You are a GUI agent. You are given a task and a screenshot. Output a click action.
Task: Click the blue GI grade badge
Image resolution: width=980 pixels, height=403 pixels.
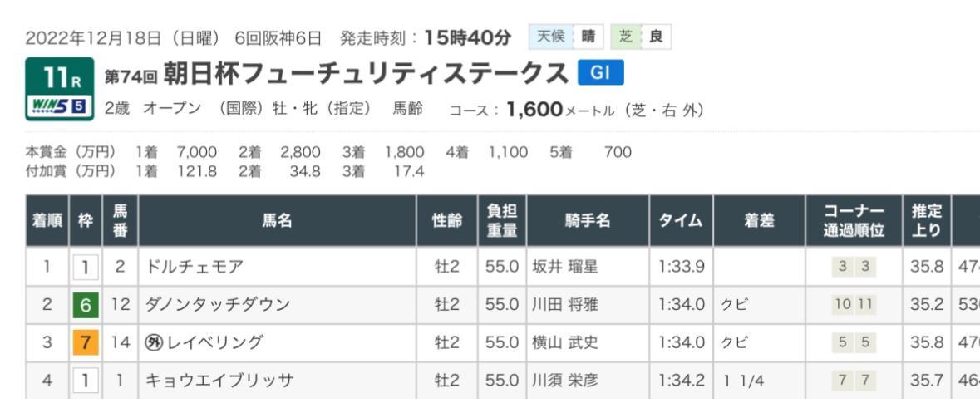coord(600,73)
